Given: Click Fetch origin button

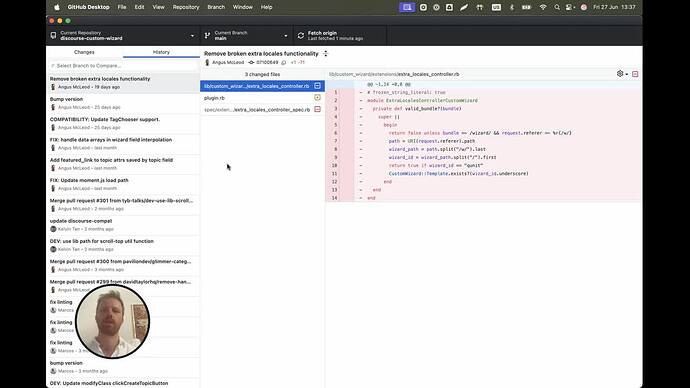Looking at the screenshot, I should click(x=340, y=36).
